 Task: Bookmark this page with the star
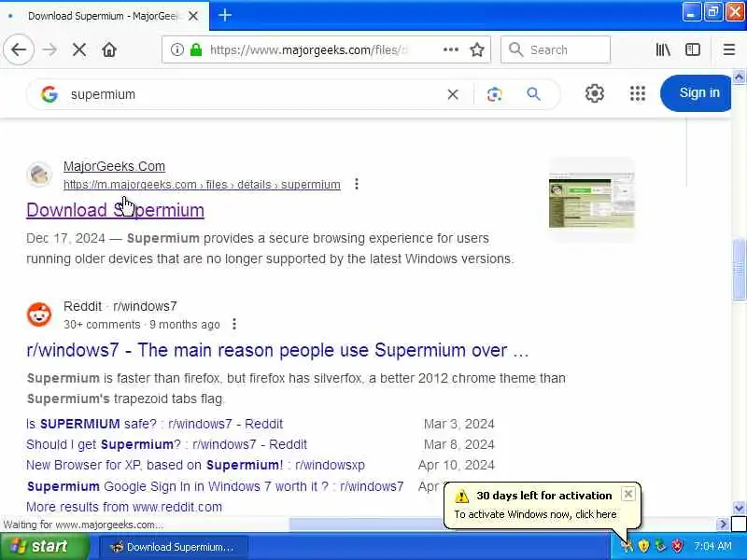(x=477, y=49)
